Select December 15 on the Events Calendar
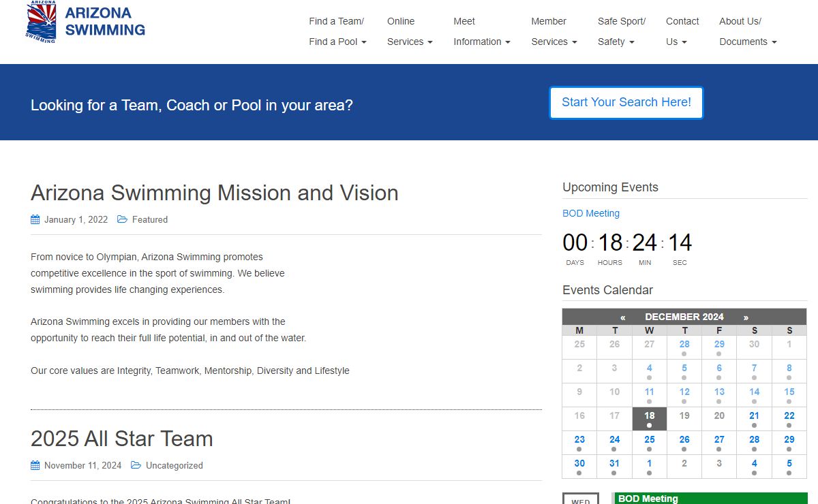 coord(789,395)
